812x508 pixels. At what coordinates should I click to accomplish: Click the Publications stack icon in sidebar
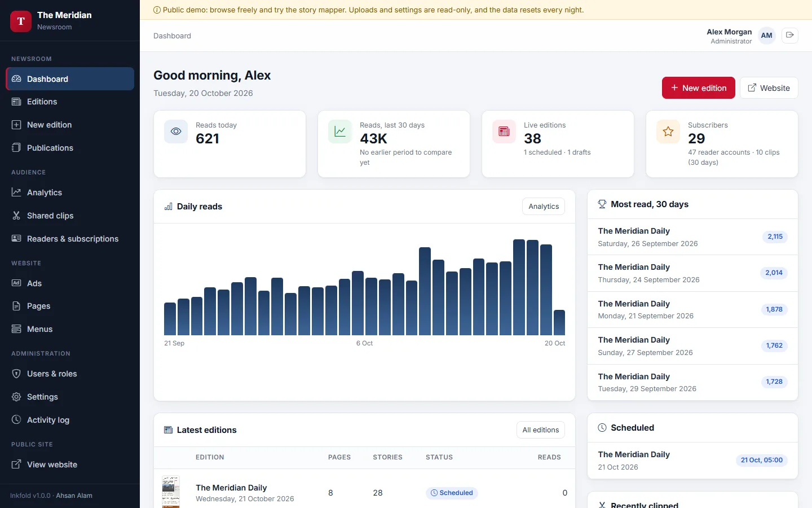(x=16, y=148)
